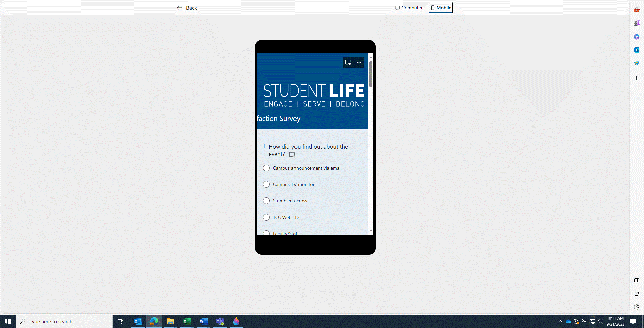Switch to Microsoft Edge in taskbar
This screenshot has width=644, height=328.
click(154, 321)
